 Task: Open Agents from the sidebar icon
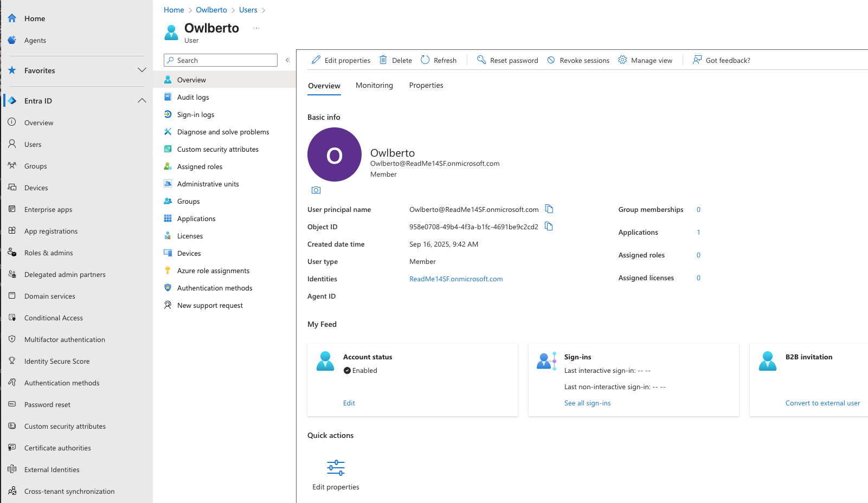click(12, 40)
